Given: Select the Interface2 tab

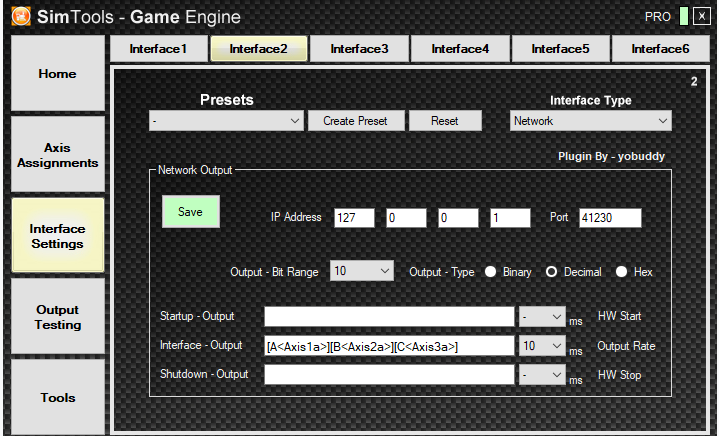Looking at the screenshot, I should tap(259, 49).
